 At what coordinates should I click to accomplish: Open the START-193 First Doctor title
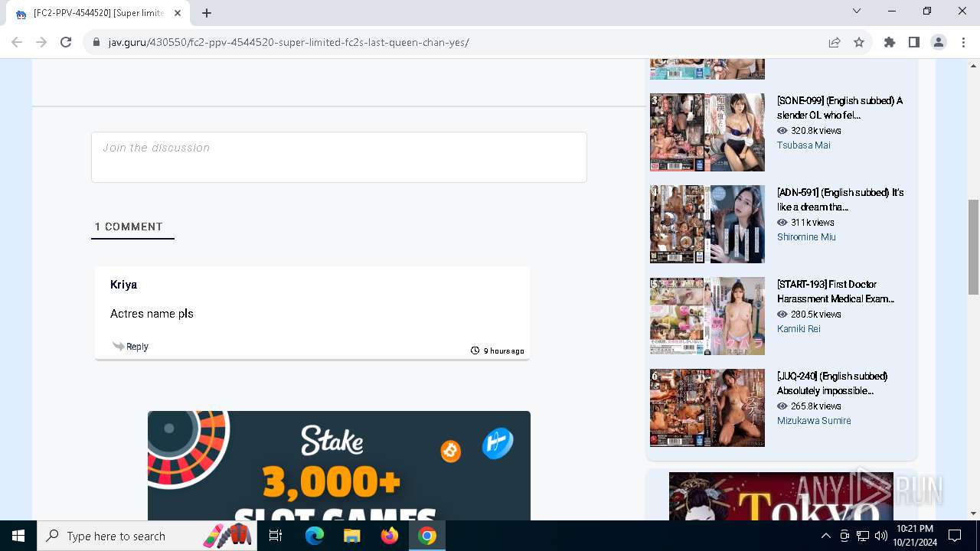click(x=835, y=292)
